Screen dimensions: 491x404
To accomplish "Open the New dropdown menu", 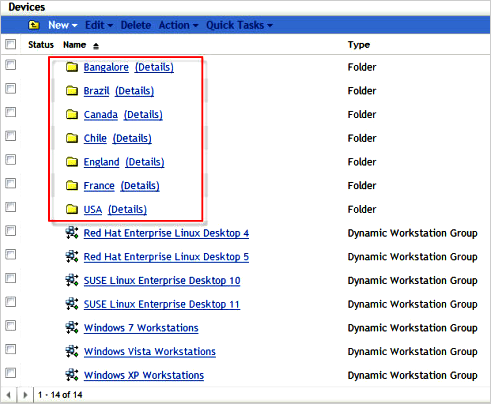I will (x=63, y=25).
